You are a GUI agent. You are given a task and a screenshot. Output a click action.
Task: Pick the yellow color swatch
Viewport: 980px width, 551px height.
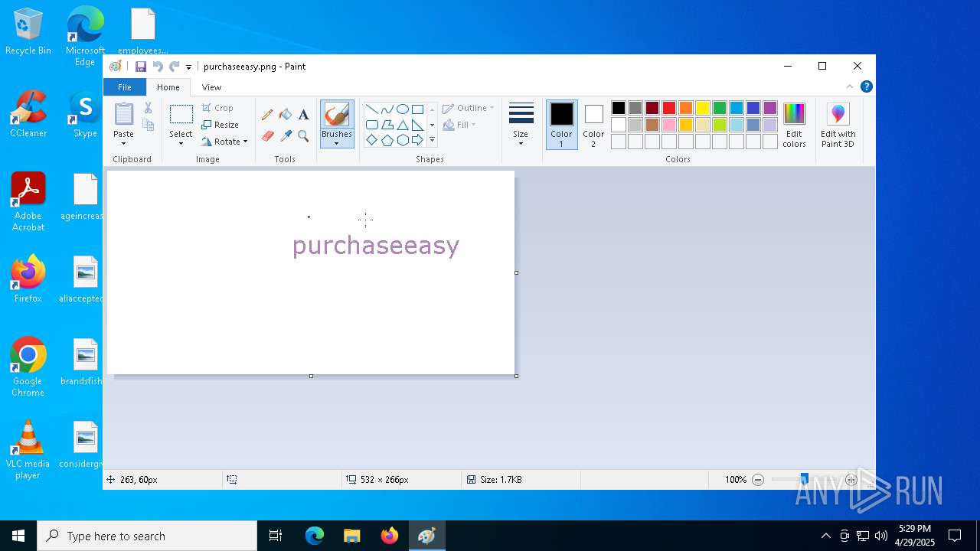(703, 108)
